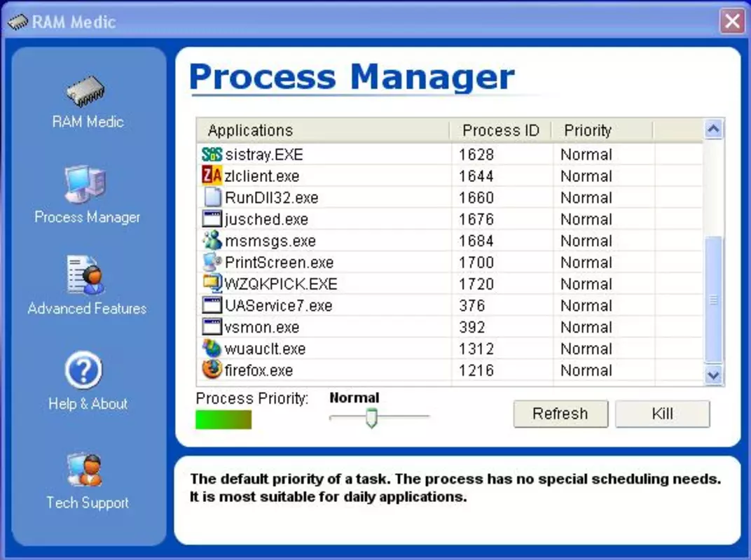Click the WZQKPICK.EXE icon
The height and width of the screenshot is (560, 751).
[212, 283]
